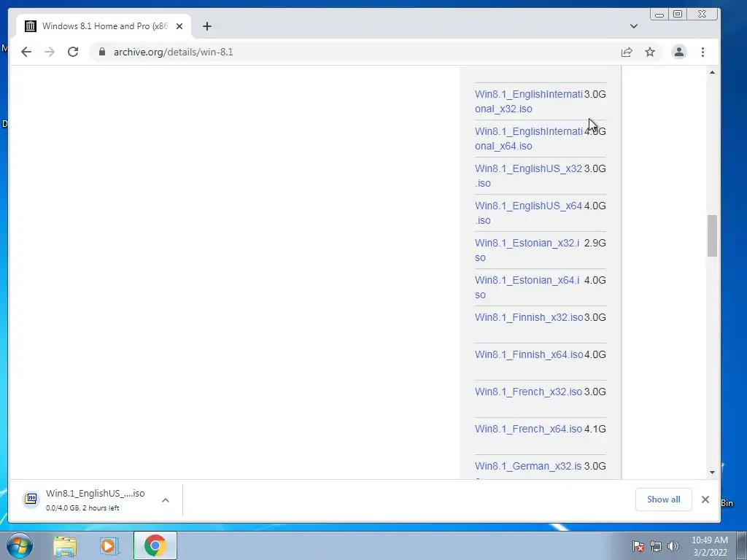This screenshot has width=747, height=560.
Task: Download Win8.1_Estonian_x32.iso
Action: coord(527,250)
